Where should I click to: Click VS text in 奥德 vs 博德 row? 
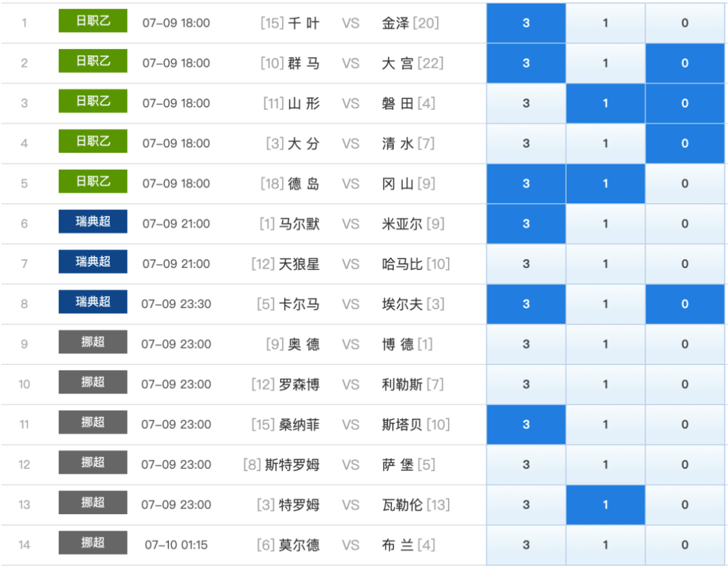(x=350, y=344)
